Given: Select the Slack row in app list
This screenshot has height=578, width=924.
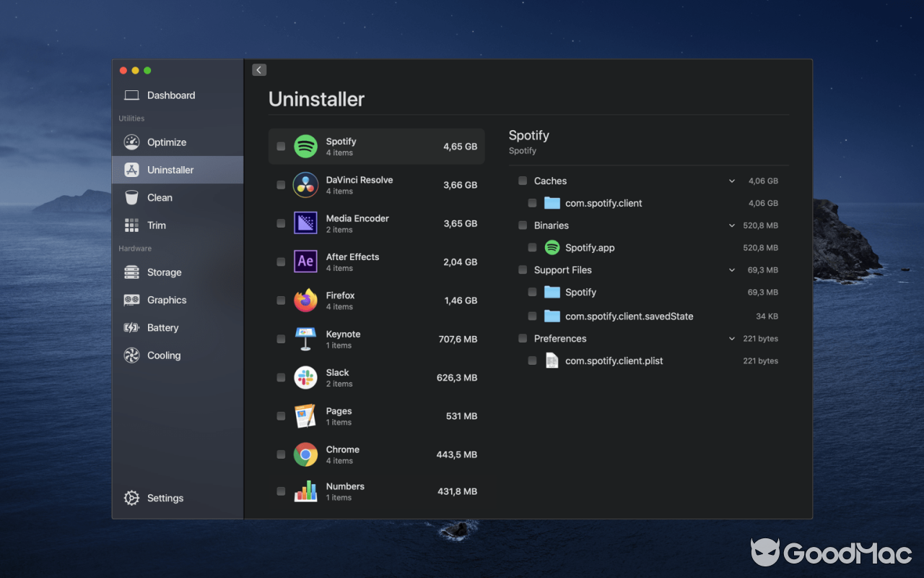Looking at the screenshot, I should point(375,378).
